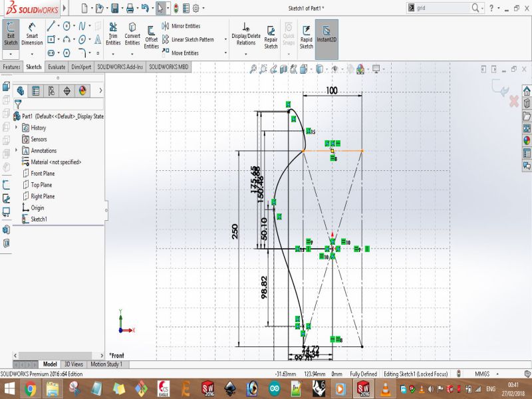Select the 250 dimension in the sketch
532x399 pixels.
pos(235,231)
